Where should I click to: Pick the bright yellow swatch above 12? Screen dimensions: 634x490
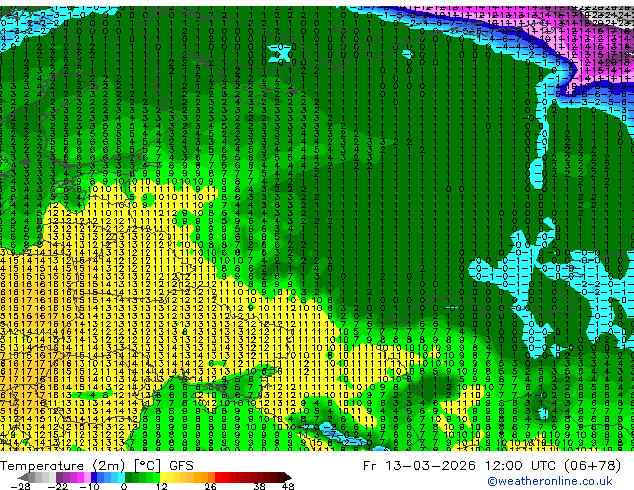pyautogui.click(x=163, y=477)
